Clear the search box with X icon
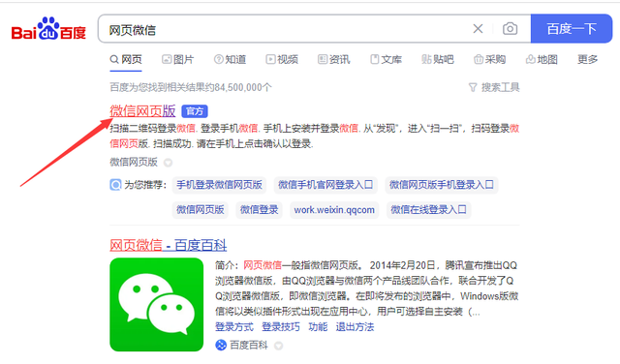620x364 pixels. coord(478,29)
